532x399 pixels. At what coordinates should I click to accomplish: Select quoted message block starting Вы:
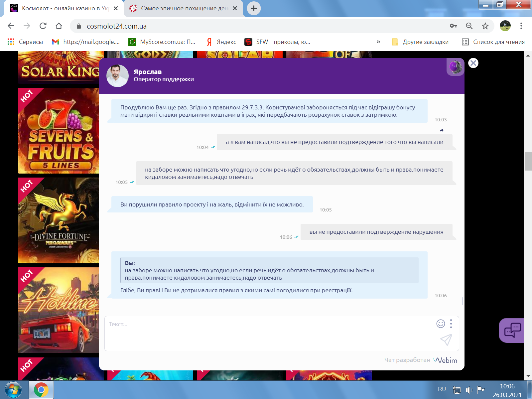click(x=269, y=270)
